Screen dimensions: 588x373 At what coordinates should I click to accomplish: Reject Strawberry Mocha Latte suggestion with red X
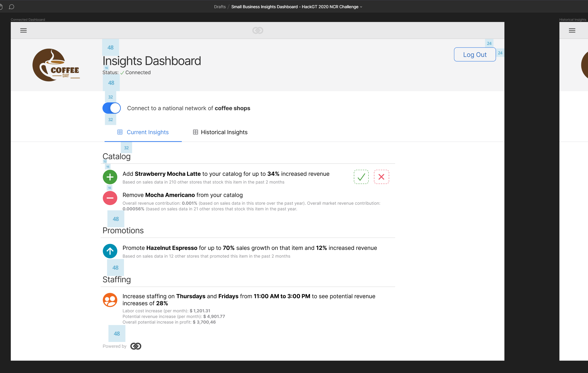[x=381, y=177]
